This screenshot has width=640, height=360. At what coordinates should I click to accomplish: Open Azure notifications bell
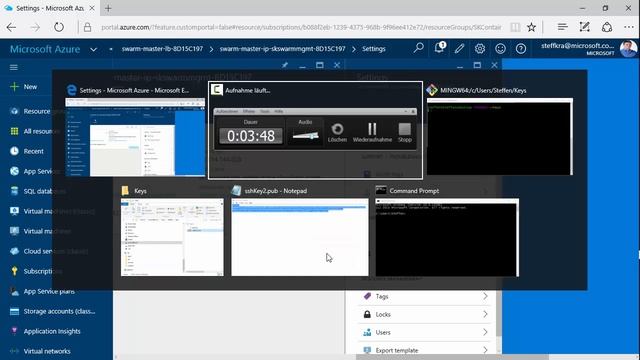click(x=439, y=48)
